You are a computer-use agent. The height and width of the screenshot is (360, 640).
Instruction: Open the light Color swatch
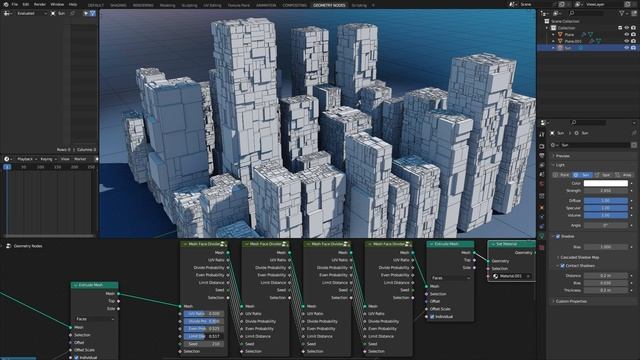pyautogui.click(x=606, y=183)
